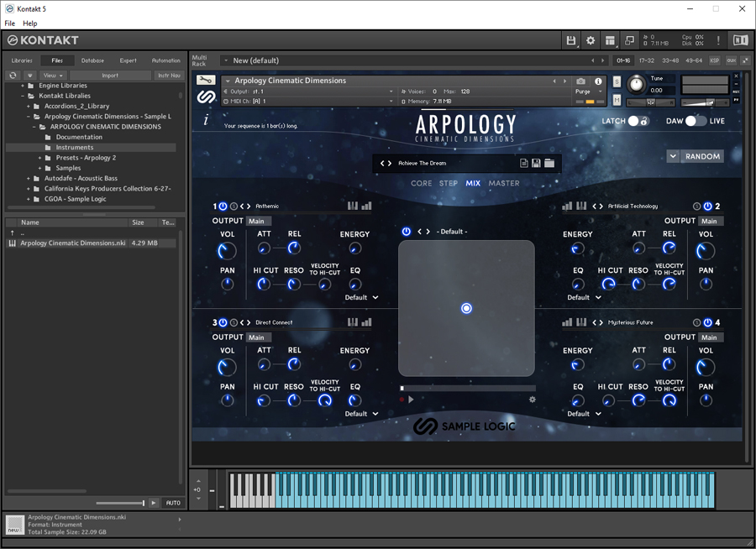Switch to the STEP tab

click(x=449, y=183)
